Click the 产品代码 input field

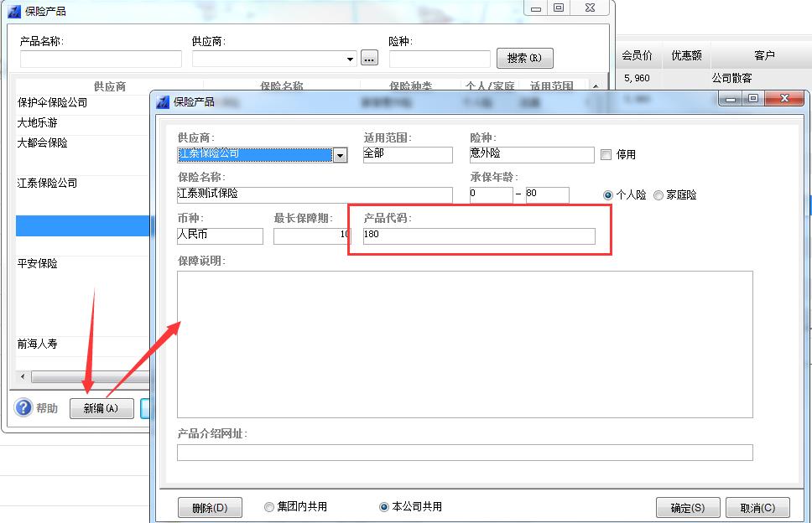pyautogui.click(x=478, y=236)
